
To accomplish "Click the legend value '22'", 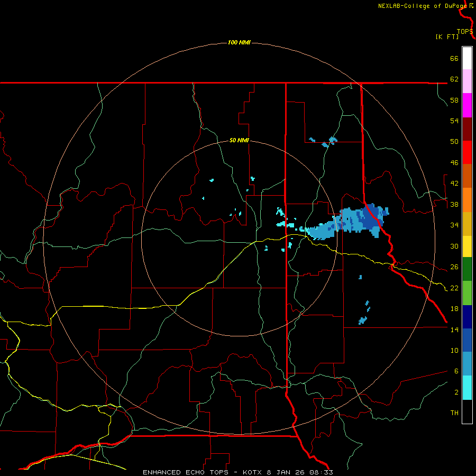I will 454,288.
